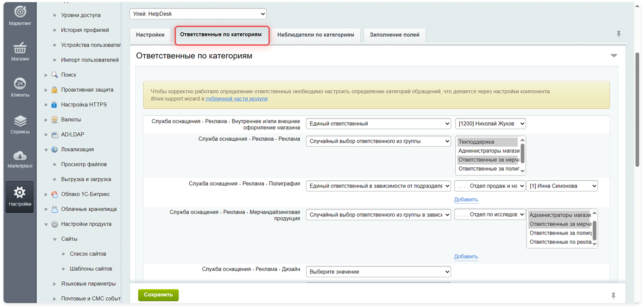Screen dimensions: 644x308
Task: Follow the публичной части модуля link
Action: (236, 99)
